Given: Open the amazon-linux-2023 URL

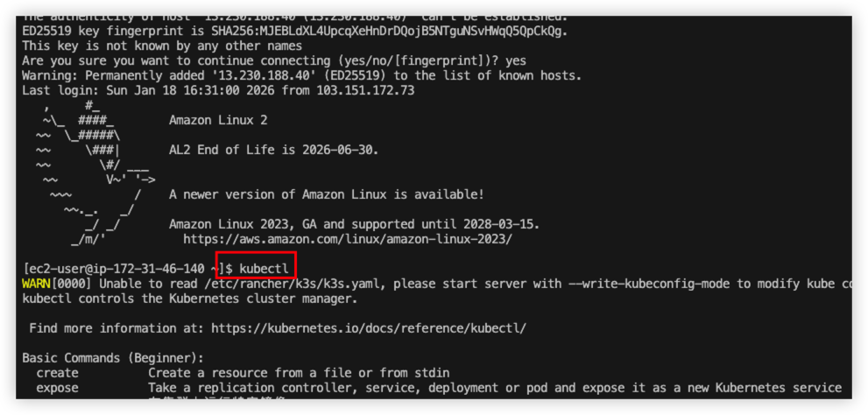Looking at the screenshot, I should point(348,238).
